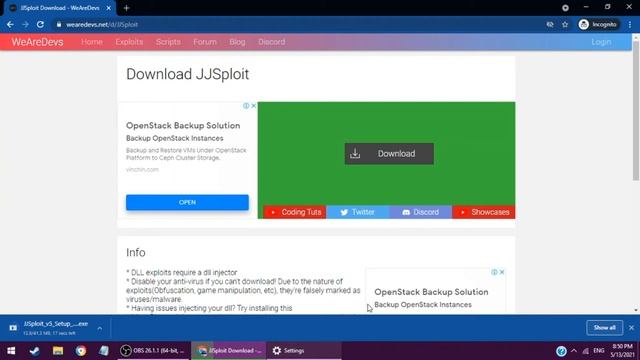
Task: Open the Forum nav item
Action: (x=205, y=42)
